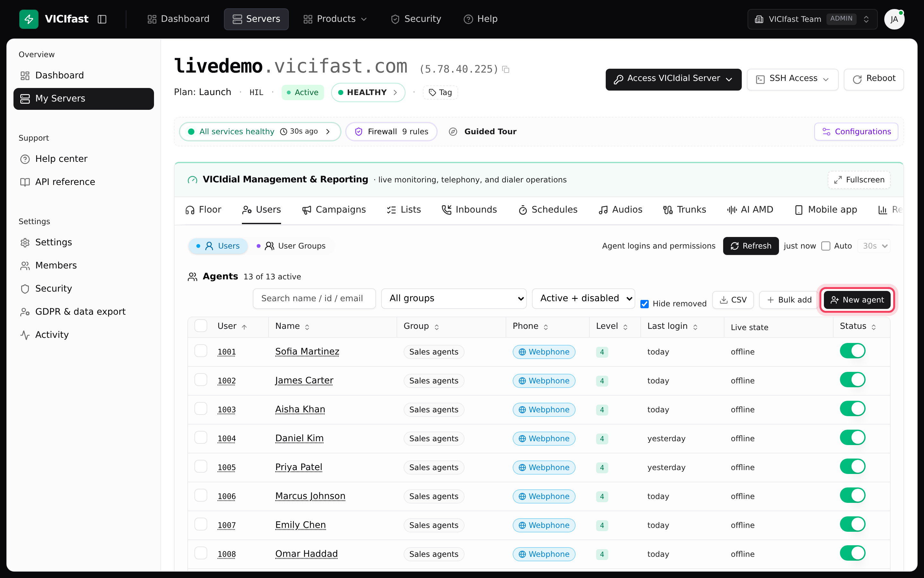
Task: Open Help center in sidebar
Action: [x=84, y=159]
